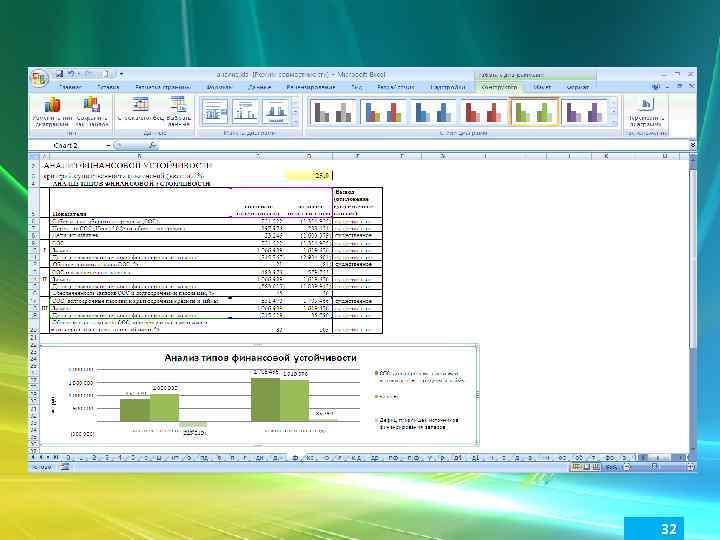The image size is (720, 540).
Task: Open the Excel Help icon
Action: tap(656, 86)
